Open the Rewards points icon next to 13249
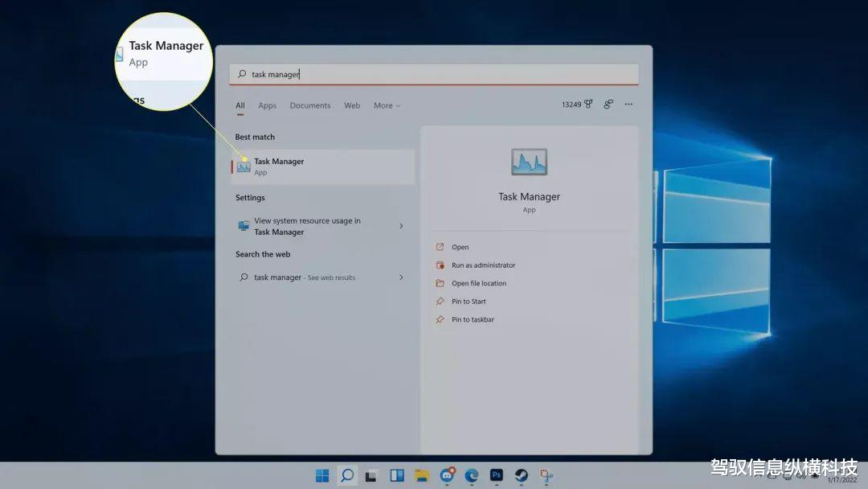868x489 pixels. pyautogui.click(x=588, y=104)
